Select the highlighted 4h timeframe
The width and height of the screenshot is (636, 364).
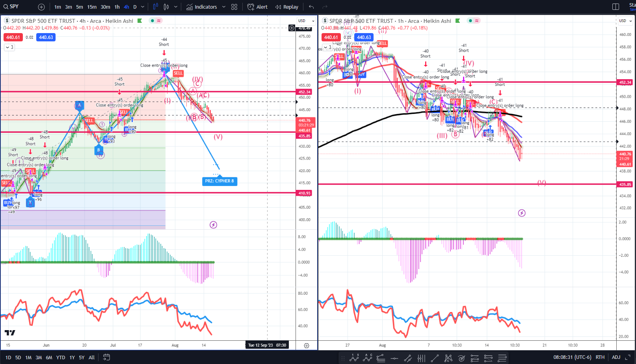tap(126, 7)
